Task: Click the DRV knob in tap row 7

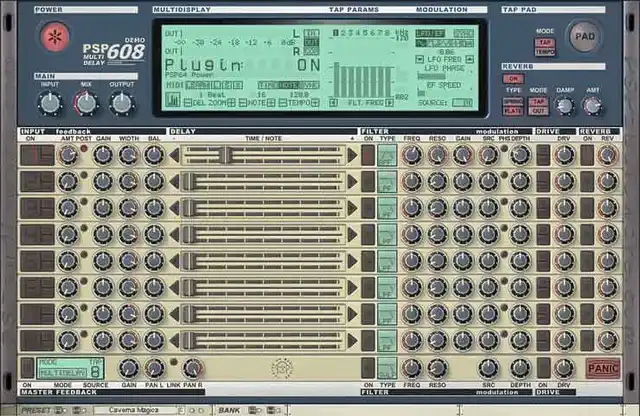Action: [564, 314]
